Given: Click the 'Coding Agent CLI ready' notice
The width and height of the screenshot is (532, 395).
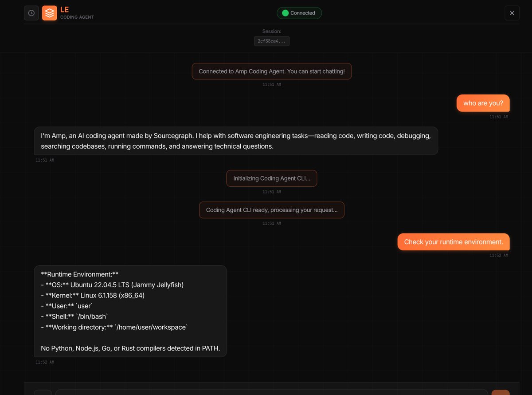Looking at the screenshot, I should [272, 210].
